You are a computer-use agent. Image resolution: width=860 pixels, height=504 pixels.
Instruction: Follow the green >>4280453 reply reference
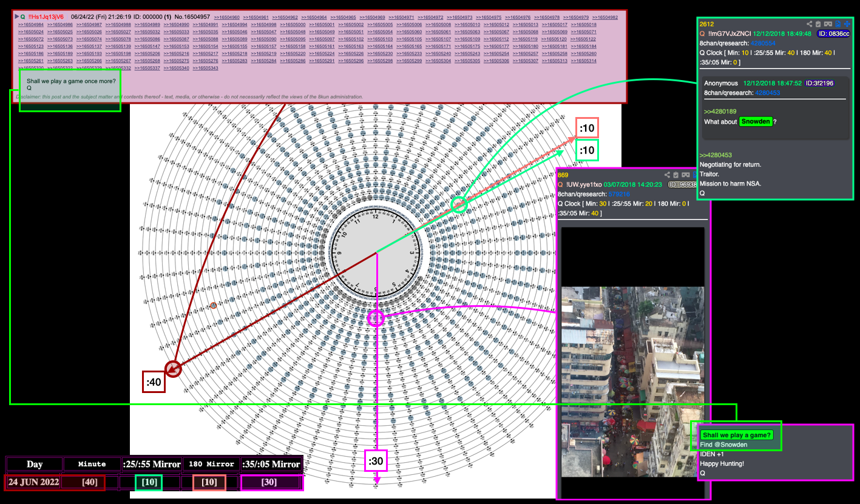tap(716, 155)
